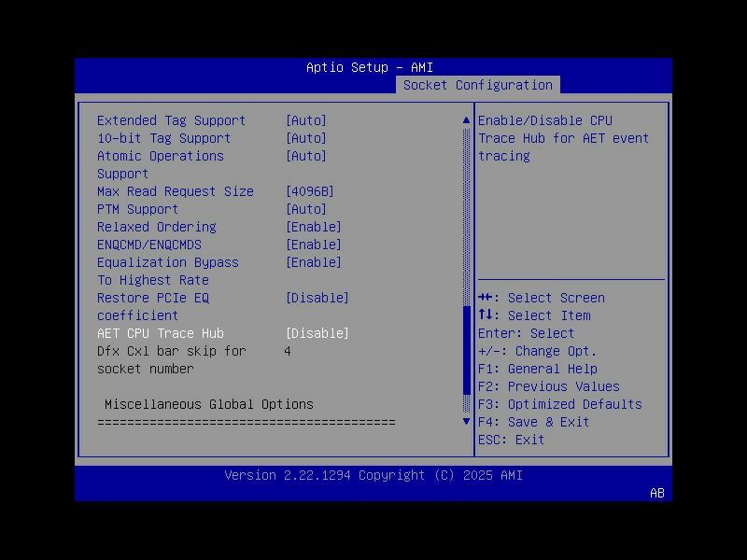Click the Optimized Defaults F3 entry

(557, 404)
